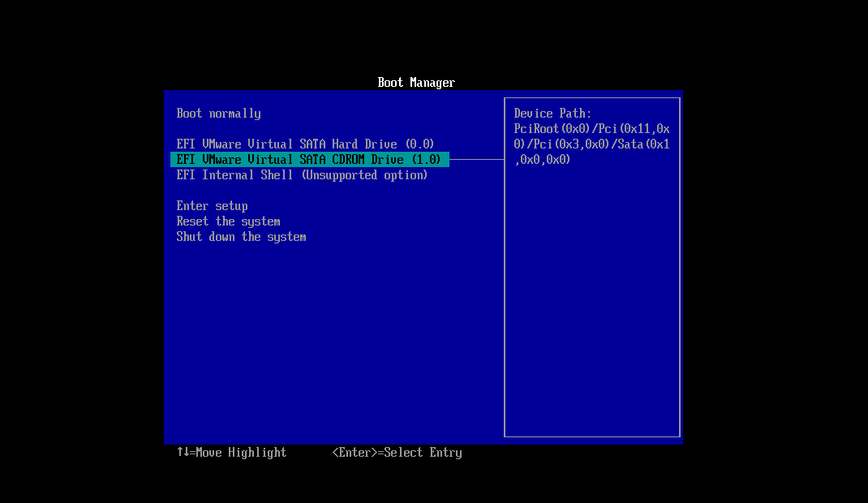Image resolution: width=868 pixels, height=503 pixels.
Task: Click Shut down the system
Action: click(241, 236)
